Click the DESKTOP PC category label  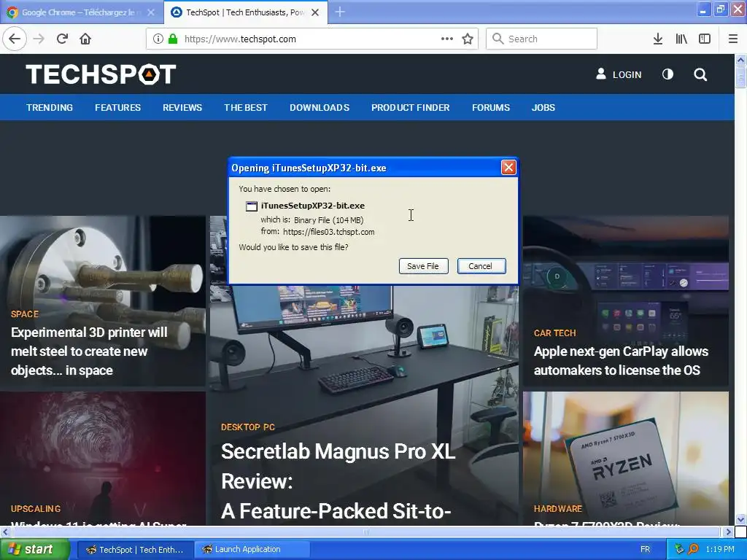click(x=248, y=427)
